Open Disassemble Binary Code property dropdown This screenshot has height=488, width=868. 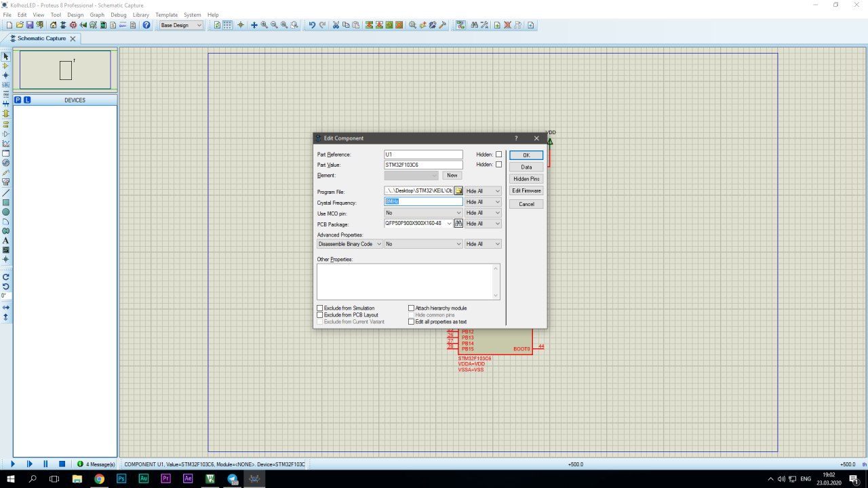tap(350, 244)
